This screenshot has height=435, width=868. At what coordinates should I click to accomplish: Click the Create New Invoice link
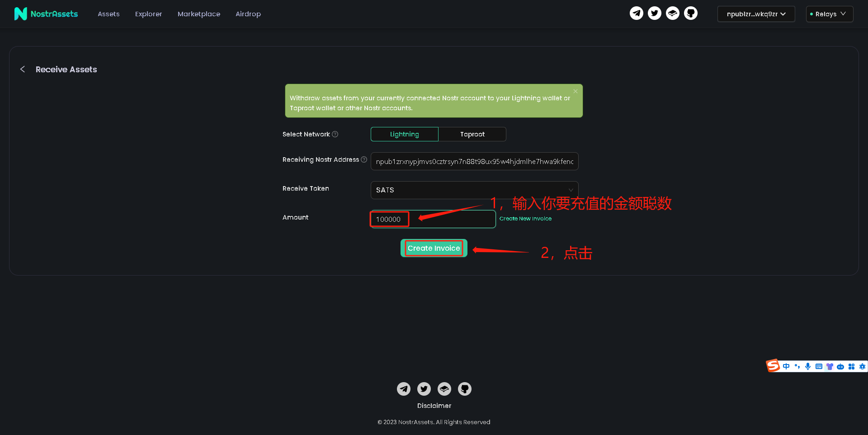point(525,219)
